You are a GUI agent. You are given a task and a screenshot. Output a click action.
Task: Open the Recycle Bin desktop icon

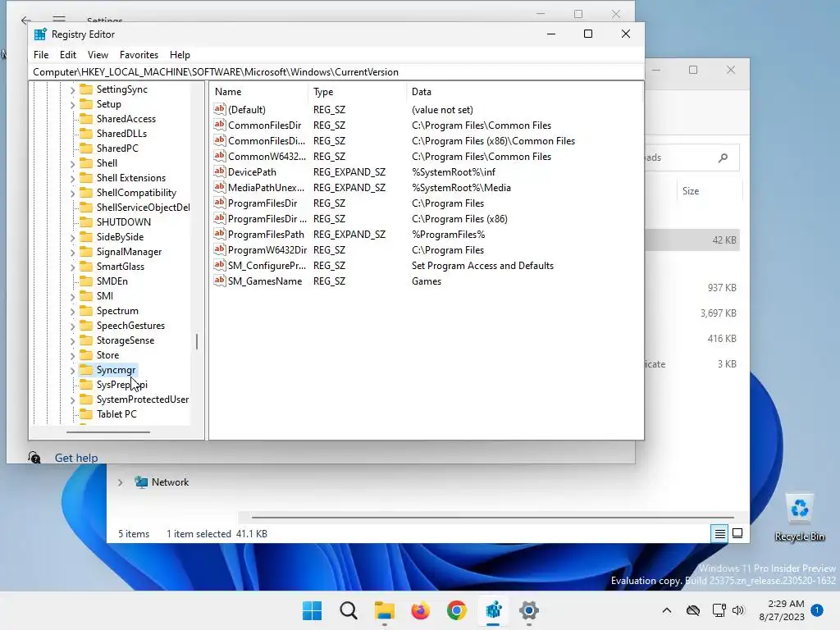click(x=799, y=518)
